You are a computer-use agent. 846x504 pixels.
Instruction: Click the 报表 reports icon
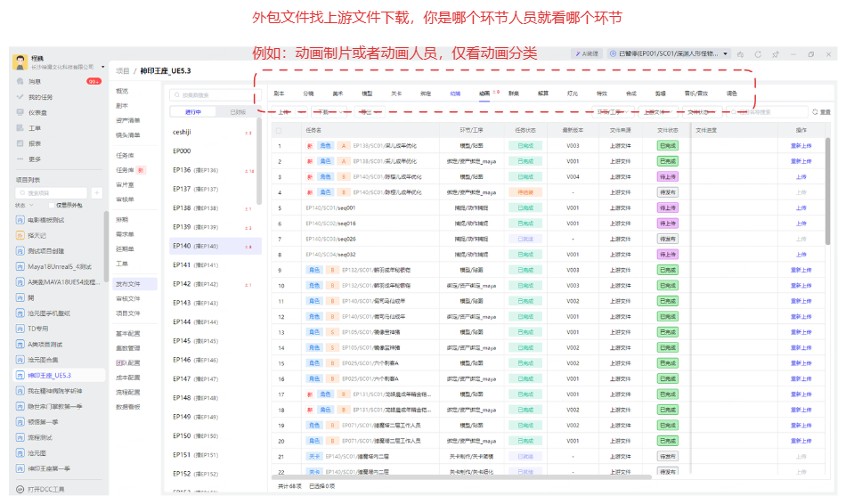pos(20,142)
